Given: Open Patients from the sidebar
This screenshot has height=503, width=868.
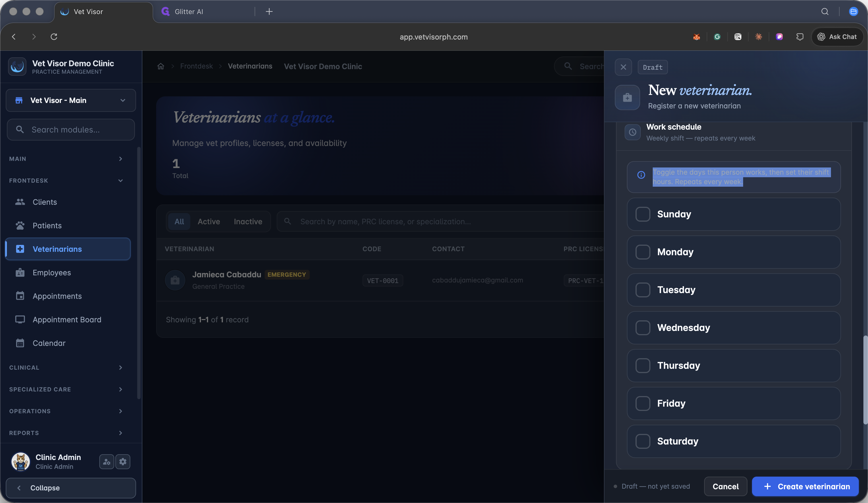Looking at the screenshot, I should click(68, 225).
